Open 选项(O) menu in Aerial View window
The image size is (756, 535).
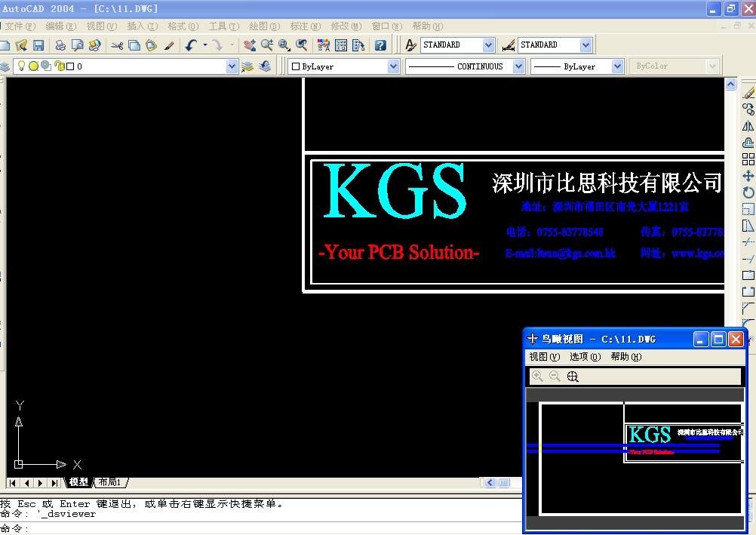(x=585, y=356)
